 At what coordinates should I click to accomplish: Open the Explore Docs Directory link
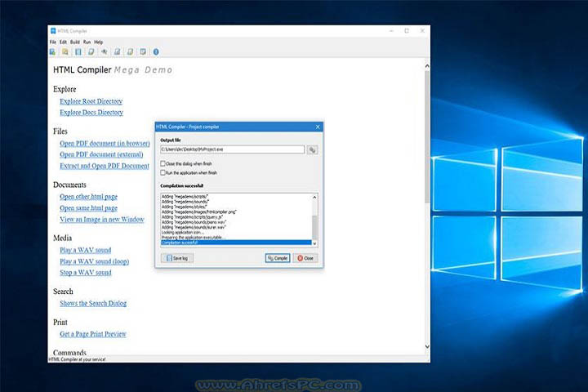[x=91, y=112]
